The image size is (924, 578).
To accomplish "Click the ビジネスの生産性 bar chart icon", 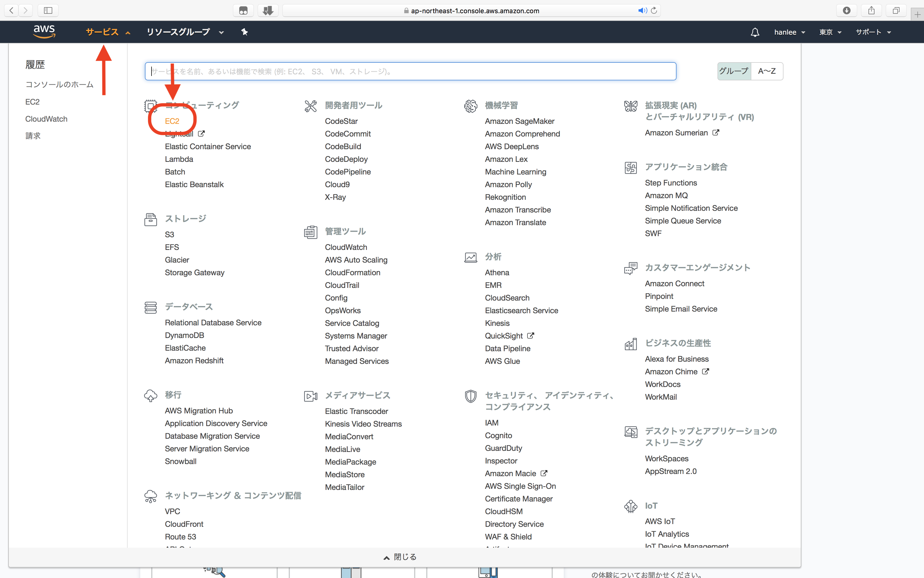I will tap(630, 344).
